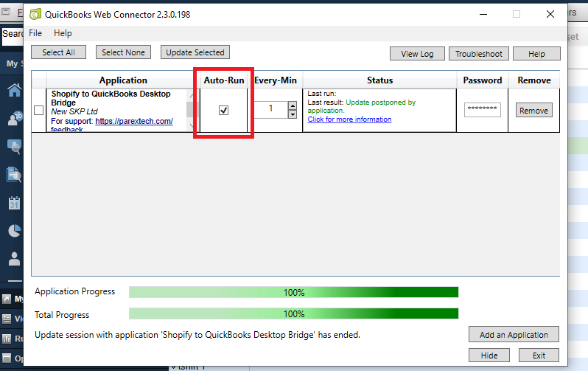The height and width of the screenshot is (371, 588).
Task: Click the application description scrollbar
Action: 192,110
